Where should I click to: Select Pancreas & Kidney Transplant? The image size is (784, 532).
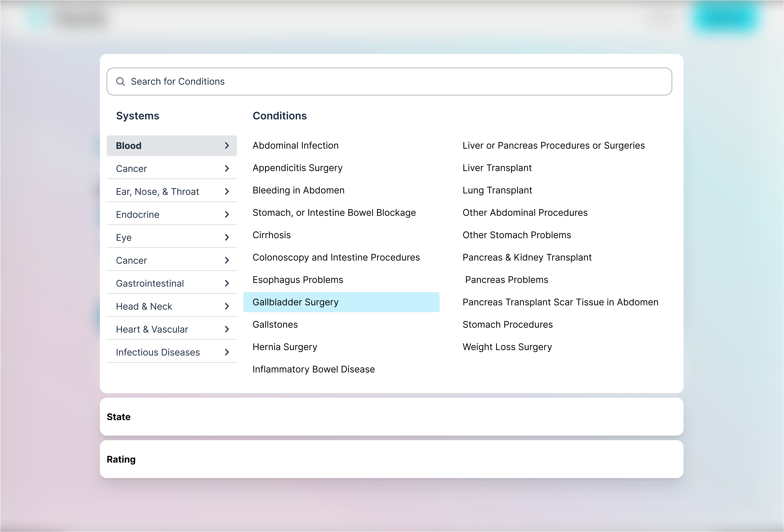coord(527,257)
